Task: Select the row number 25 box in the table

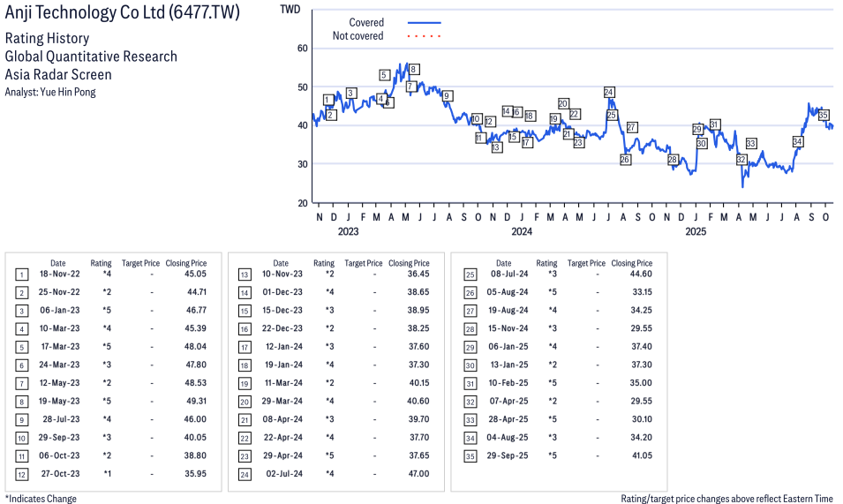Action: pos(470,274)
